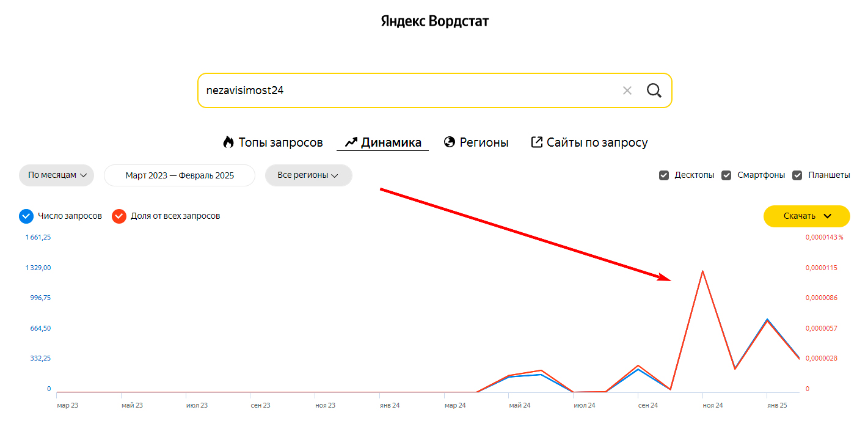Screen dimensions: 868x429
Task: Toggle blue Число запросов series checkmark
Action: pos(26,216)
